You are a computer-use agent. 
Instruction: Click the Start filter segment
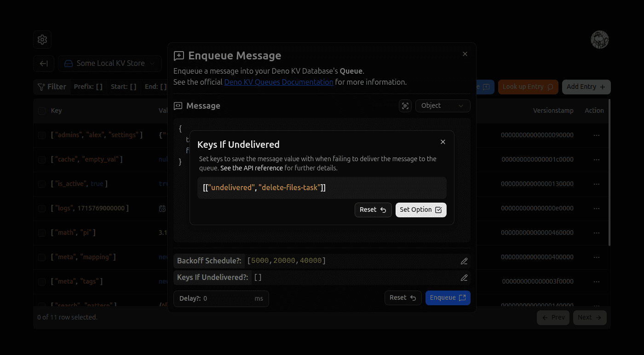[123, 87]
